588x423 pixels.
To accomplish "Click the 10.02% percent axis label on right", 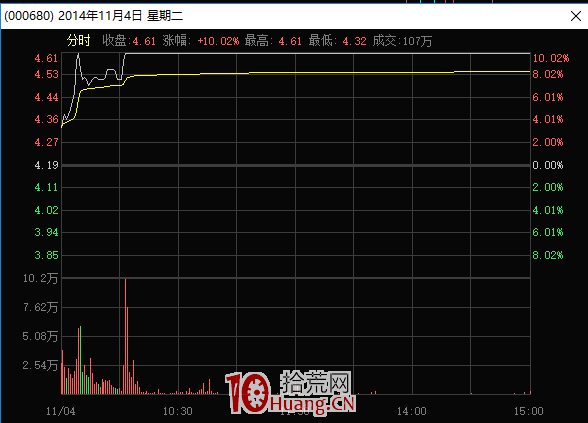I will click(551, 58).
